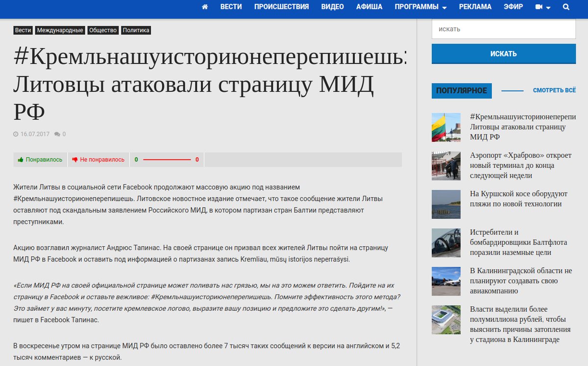Viewport: 588px width, 366px height.
Task: Select the Вести category tag
Action: coord(23,30)
